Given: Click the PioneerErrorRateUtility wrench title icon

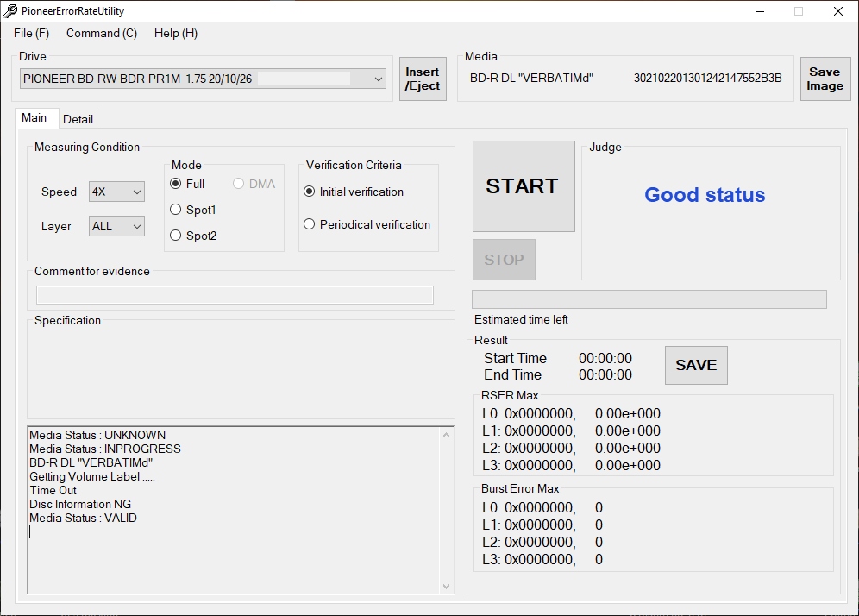Looking at the screenshot, I should click(x=11, y=11).
